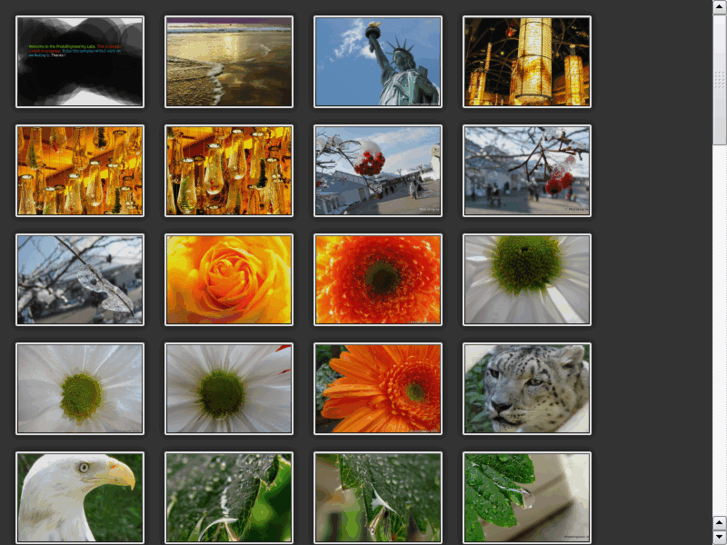Click the vertical scrollbar thumb
This screenshot has width=727, height=545.
(x=719, y=79)
